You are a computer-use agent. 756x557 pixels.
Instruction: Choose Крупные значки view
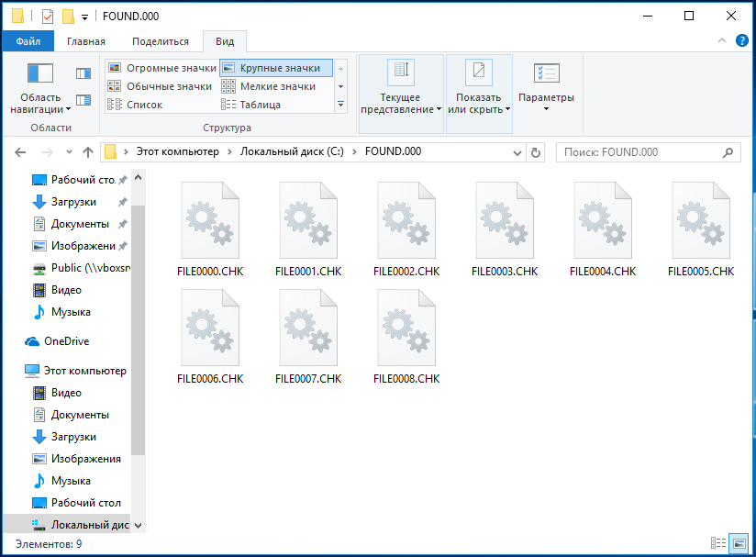tap(276, 68)
